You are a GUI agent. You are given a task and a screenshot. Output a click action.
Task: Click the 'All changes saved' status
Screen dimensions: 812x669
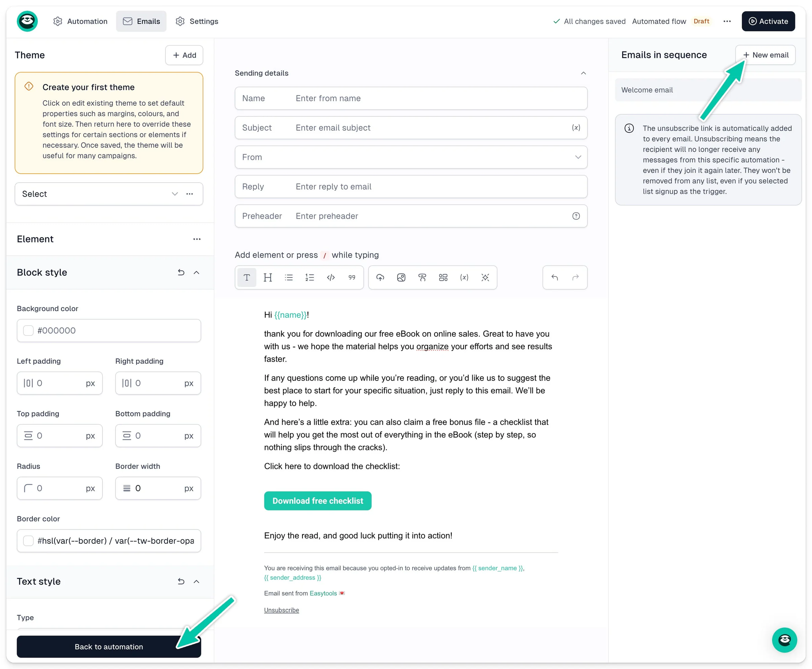[x=589, y=21]
